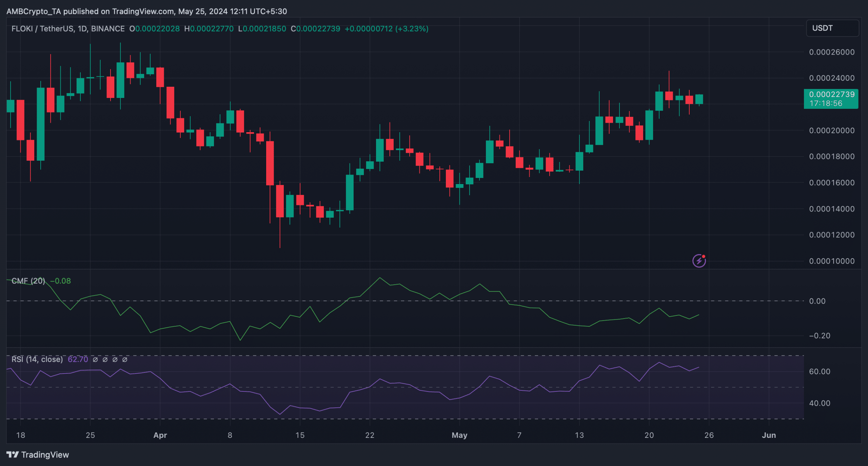The image size is (868, 466).
Task: Click the CMF (20) indicator label
Action: (28, 281)
